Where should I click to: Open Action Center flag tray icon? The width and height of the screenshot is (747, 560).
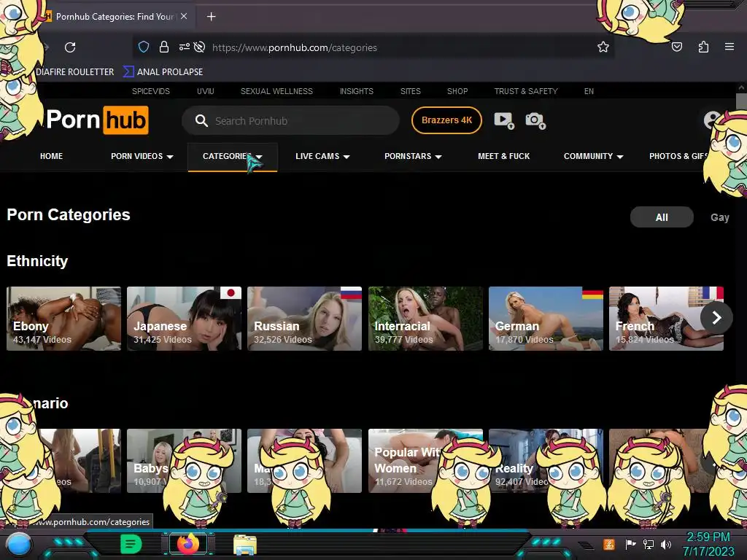tap(630, 544)
